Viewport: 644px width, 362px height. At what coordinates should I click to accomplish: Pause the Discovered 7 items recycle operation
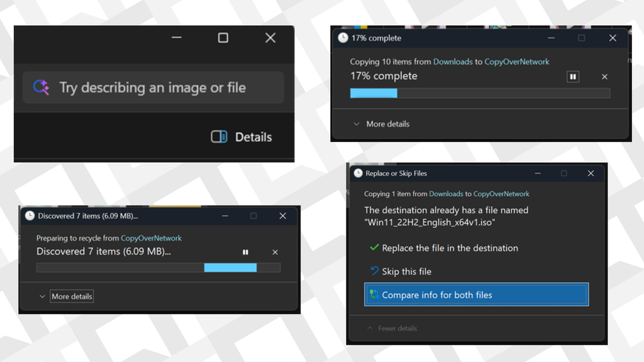[x=245, y=251]
